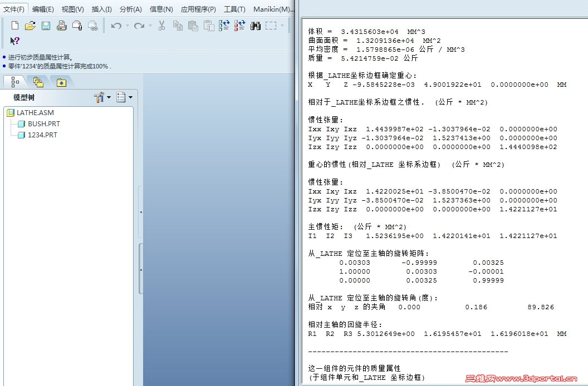
Task: Click the Paste clipboard icon
Action: click(193, 26)
